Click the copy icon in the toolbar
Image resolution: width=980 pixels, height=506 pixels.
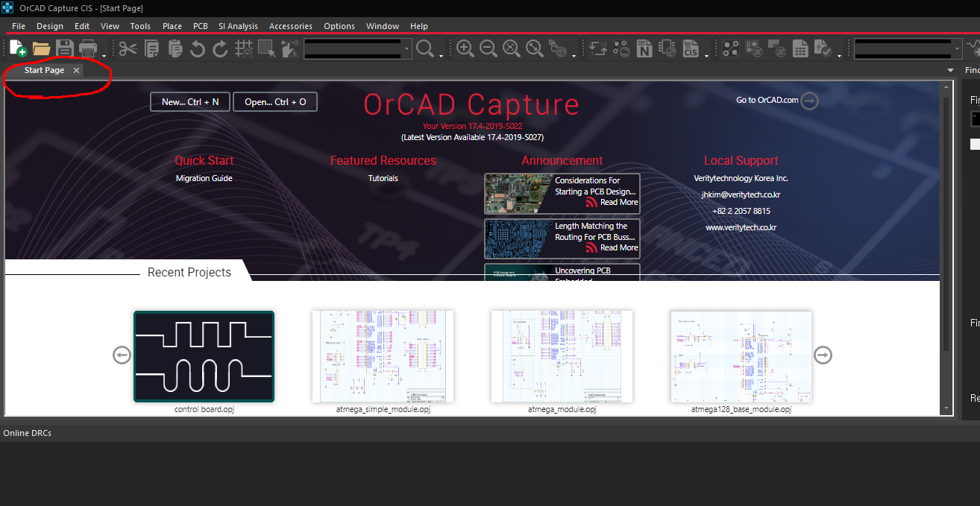(x=151, y=49)
